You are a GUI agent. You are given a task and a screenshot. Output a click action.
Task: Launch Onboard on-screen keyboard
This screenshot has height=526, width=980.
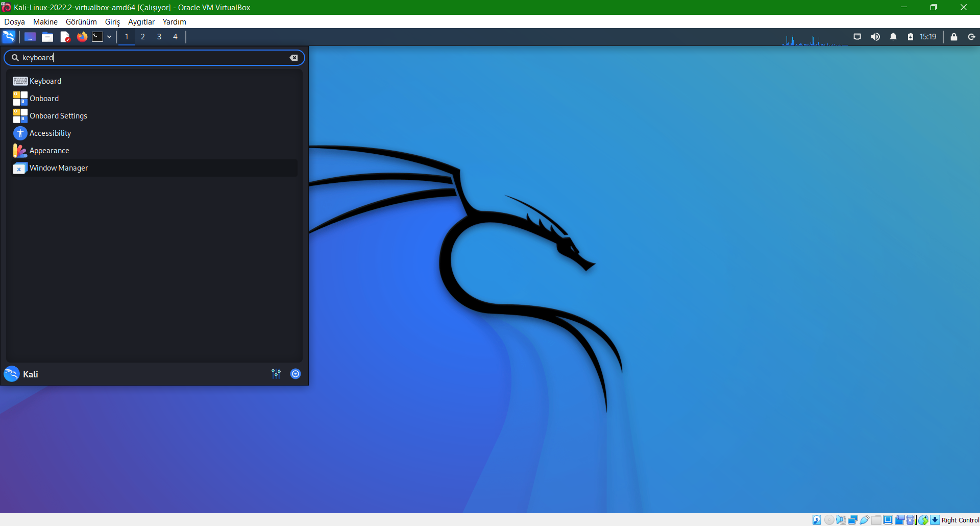154,99
